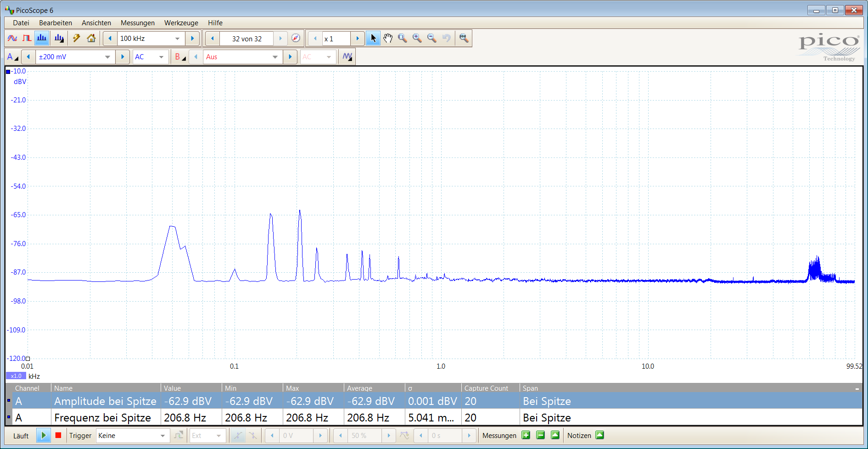Open the Messungen menu
Image resolution: width=868 pixels, height=449 pixels.
(x=138, y=23)
